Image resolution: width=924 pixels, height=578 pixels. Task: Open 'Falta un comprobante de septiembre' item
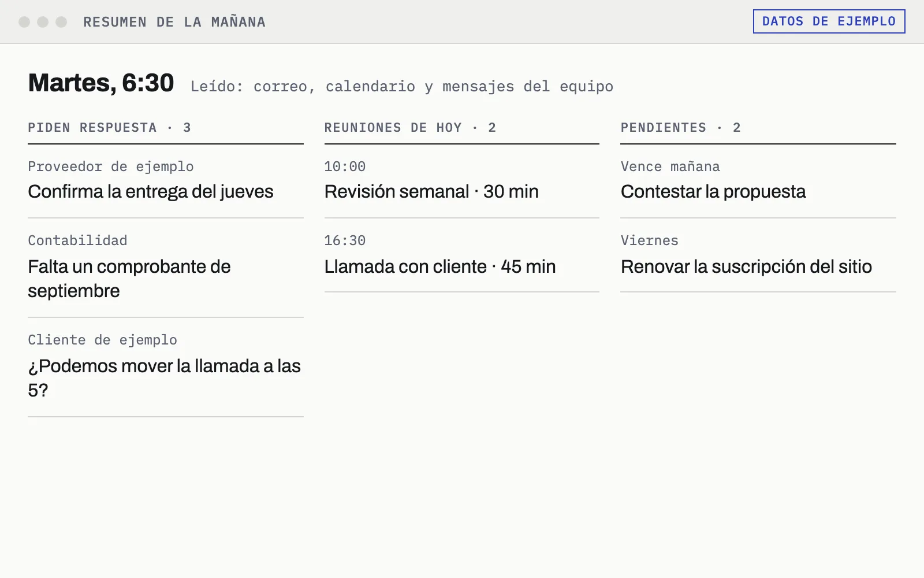click(129, 279)
